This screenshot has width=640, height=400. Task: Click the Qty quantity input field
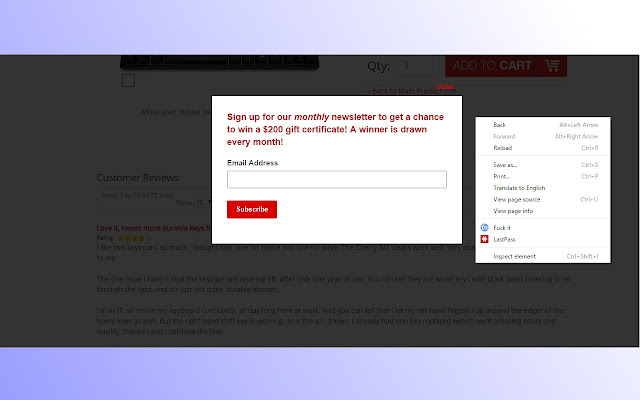coord(418,66)
